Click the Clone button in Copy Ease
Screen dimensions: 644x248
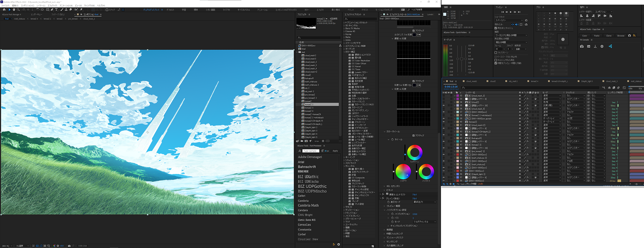[609, 36]
